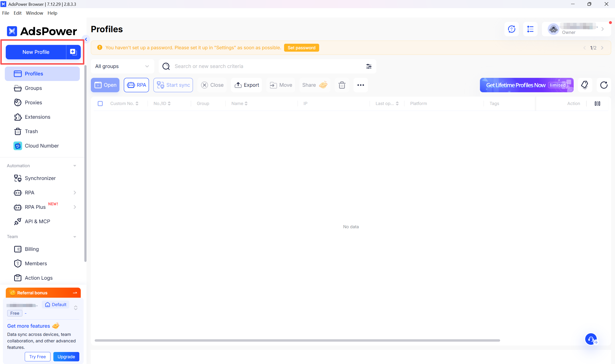Open the tag management icon
The width and height of the screenshot is (615, 364).
585,85
